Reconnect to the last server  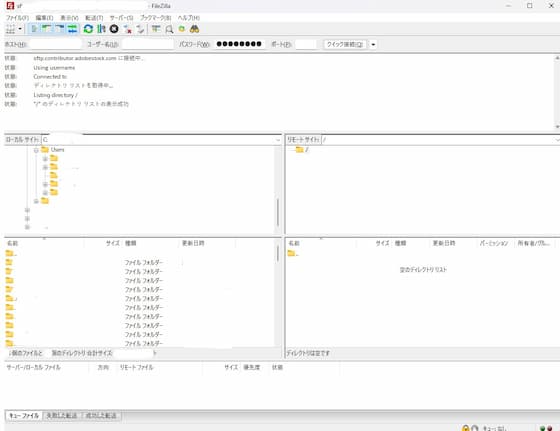pos(140,29)
